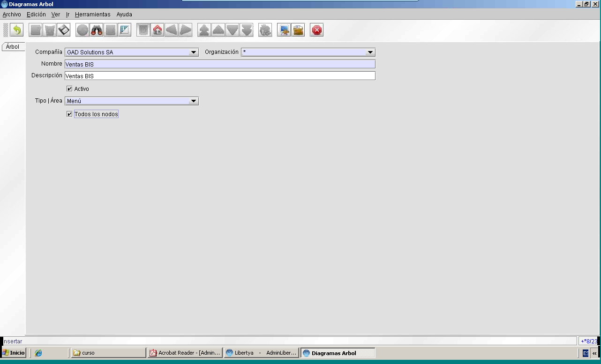
Task: Click the greyed delete record toolbar icon
Action: pyautogui.click(x=50, y=30)
